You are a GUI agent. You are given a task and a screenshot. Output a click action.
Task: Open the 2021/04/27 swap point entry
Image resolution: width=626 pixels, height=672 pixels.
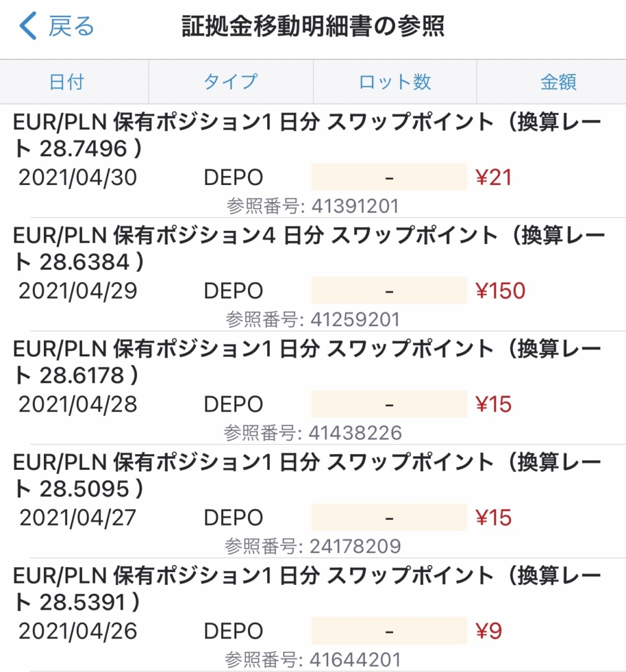pyautogui.click(x=313, y=501)
